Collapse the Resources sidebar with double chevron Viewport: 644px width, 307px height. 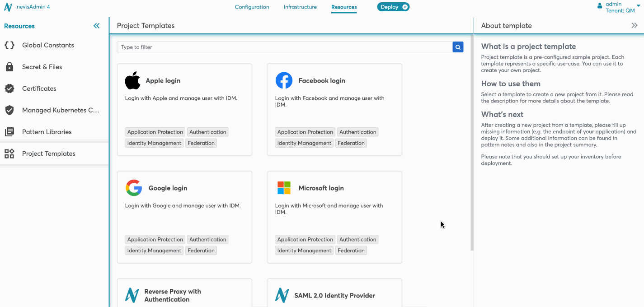(x=96, y=26)
